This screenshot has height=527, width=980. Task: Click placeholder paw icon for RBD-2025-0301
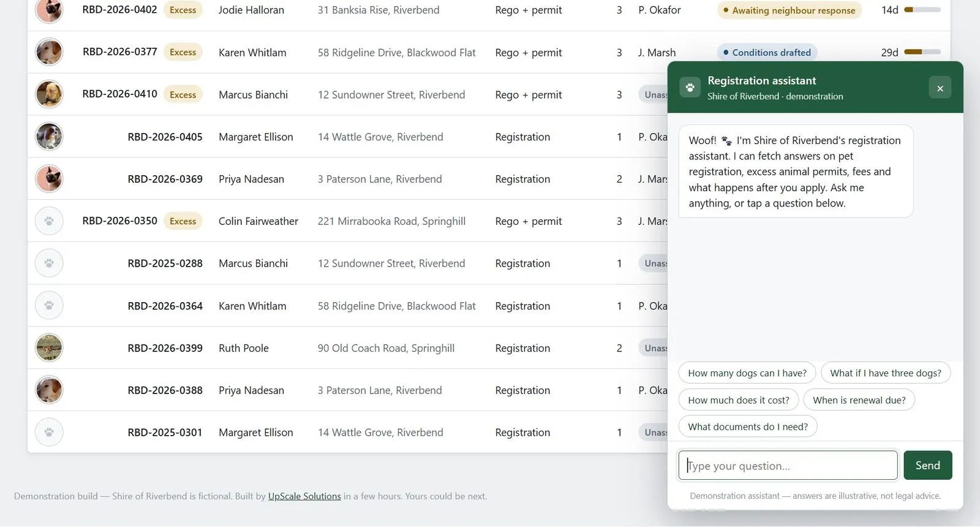(49, 433)
